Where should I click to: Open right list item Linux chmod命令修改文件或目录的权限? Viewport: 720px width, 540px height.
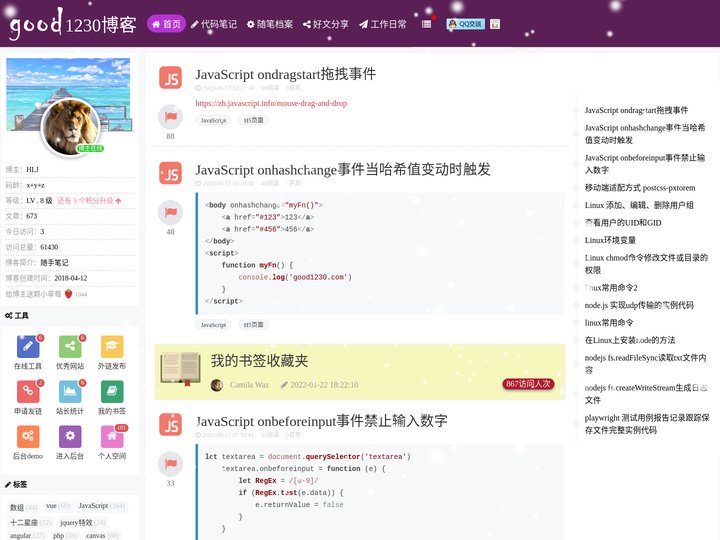[646, 264]
